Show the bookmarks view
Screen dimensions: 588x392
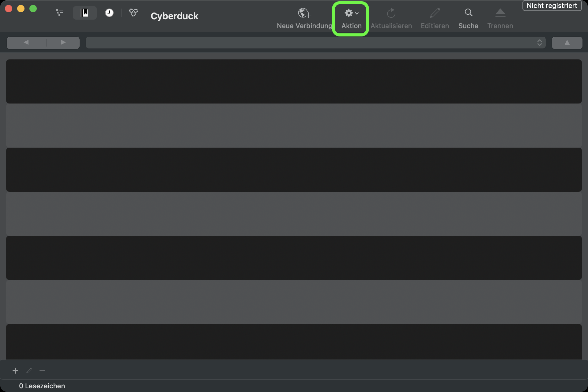(x=85, y=13)
